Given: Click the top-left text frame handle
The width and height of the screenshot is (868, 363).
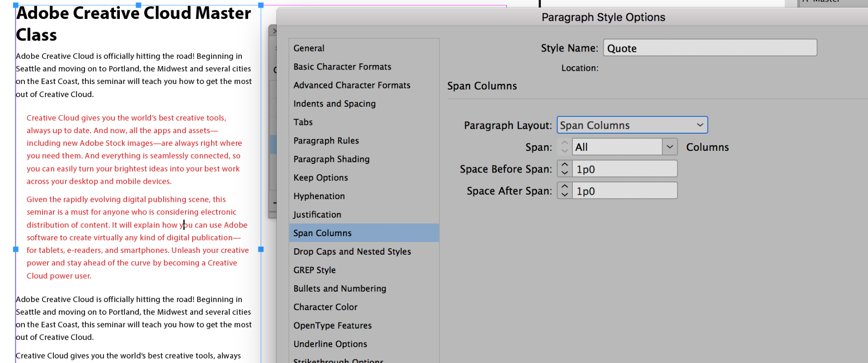Looking at the screenshot, I should pyautogui.click(x=16, y=5).
